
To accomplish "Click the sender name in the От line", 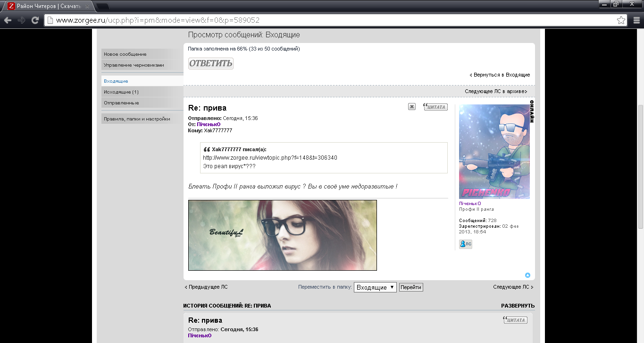I will point(209,124).
